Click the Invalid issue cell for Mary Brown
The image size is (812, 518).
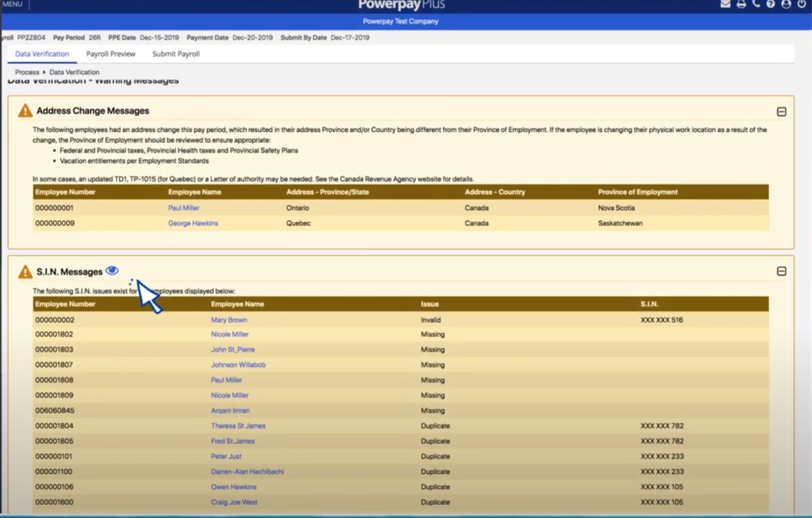431,320
